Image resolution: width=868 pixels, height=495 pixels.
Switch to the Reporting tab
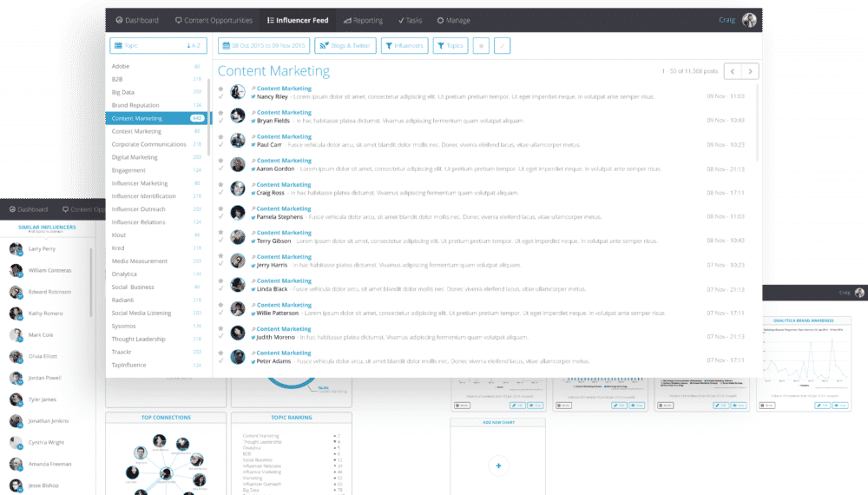point(363,20)
